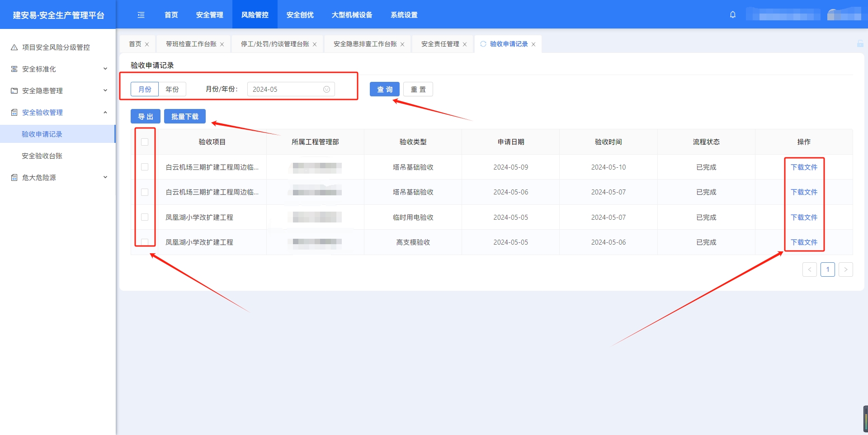Screen dimensions: 868x435
Task: Click the date picker icon in month field
Action: [x=326, y=90]
